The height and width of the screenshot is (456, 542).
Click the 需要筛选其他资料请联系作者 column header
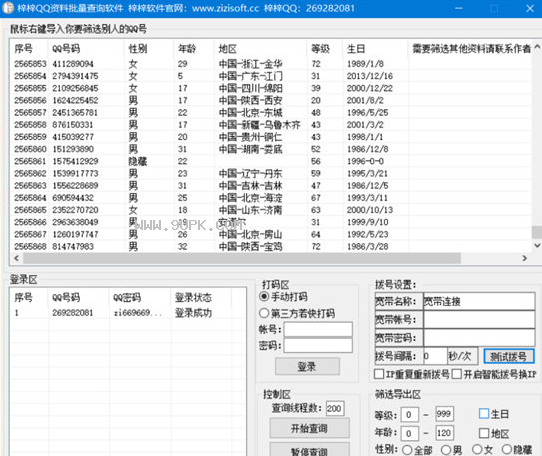(470, 49)
